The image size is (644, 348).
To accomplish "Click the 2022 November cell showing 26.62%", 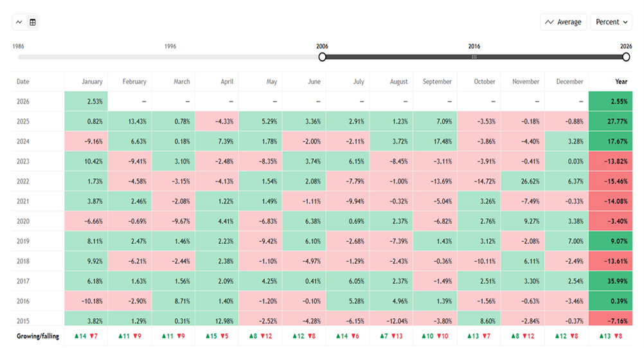I will pos(522,181).
